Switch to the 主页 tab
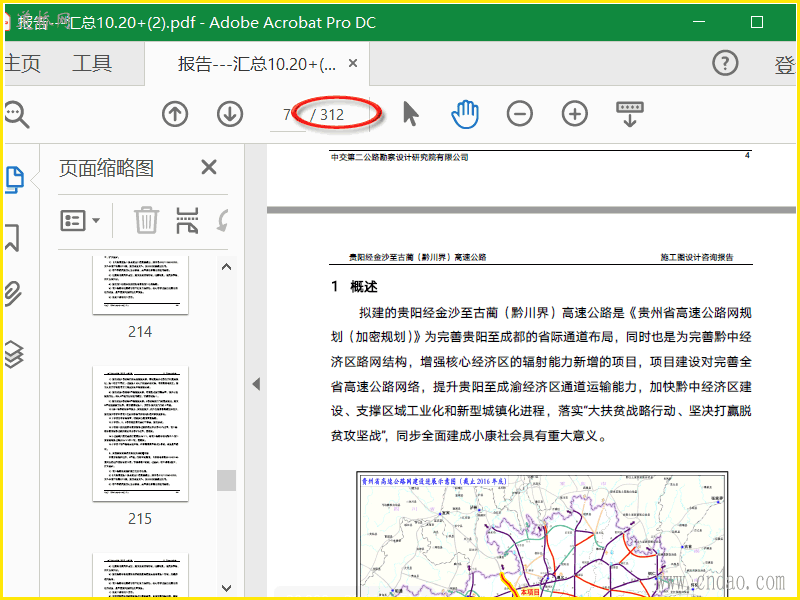This screenshot has height=600, width=800. pyautogui.click(x=22, y=63)
